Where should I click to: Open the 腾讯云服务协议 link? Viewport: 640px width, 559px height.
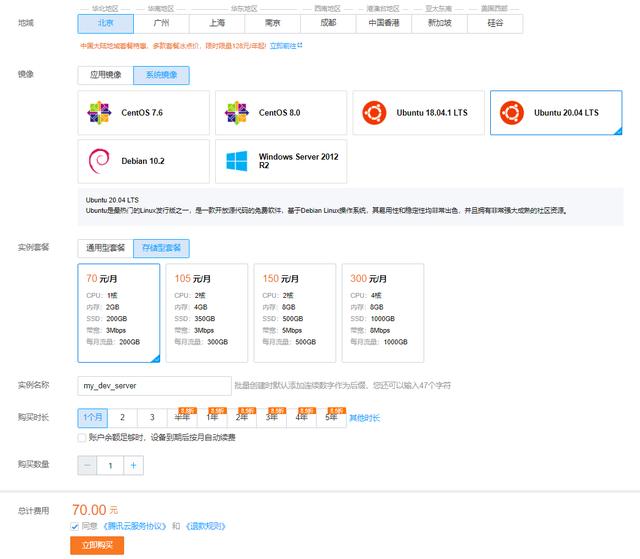point(135,526)
